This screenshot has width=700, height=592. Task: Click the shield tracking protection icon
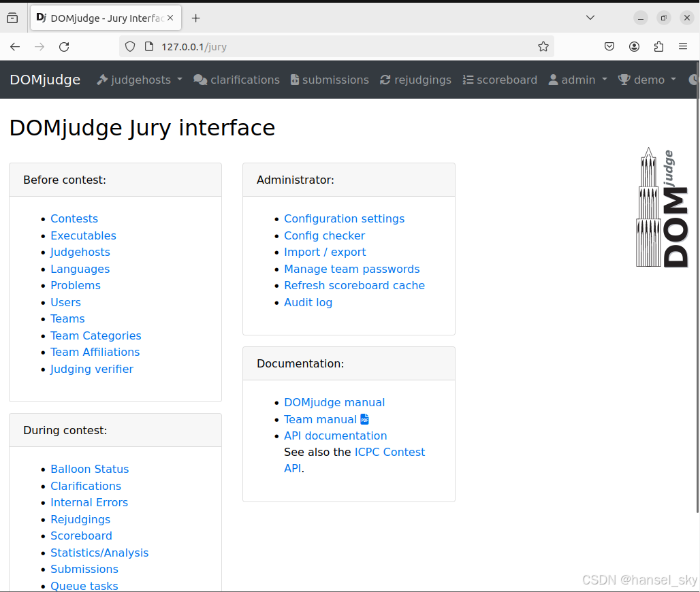130,46
